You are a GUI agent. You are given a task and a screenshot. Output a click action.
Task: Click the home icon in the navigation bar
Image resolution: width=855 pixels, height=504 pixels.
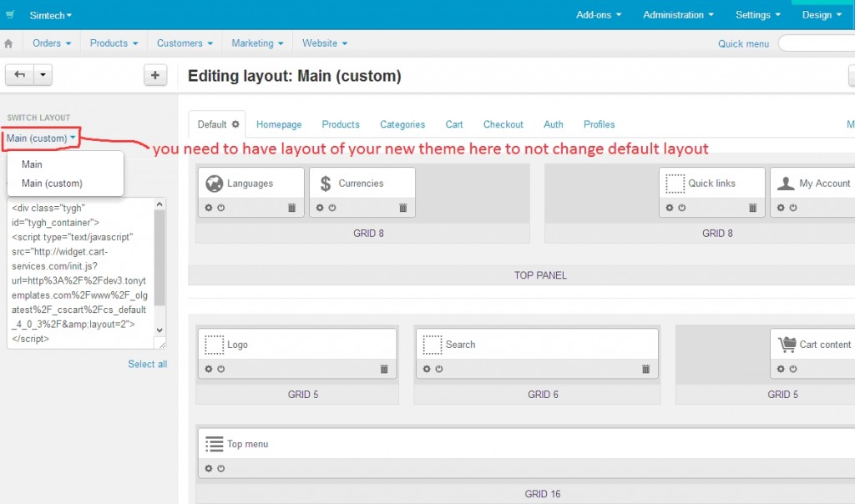pyautogui.click(x=8, y=43)
